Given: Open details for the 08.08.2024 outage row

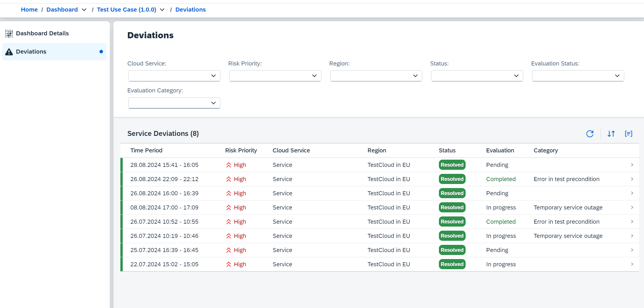Looking at the screenshot, I should tap(632, 207).
